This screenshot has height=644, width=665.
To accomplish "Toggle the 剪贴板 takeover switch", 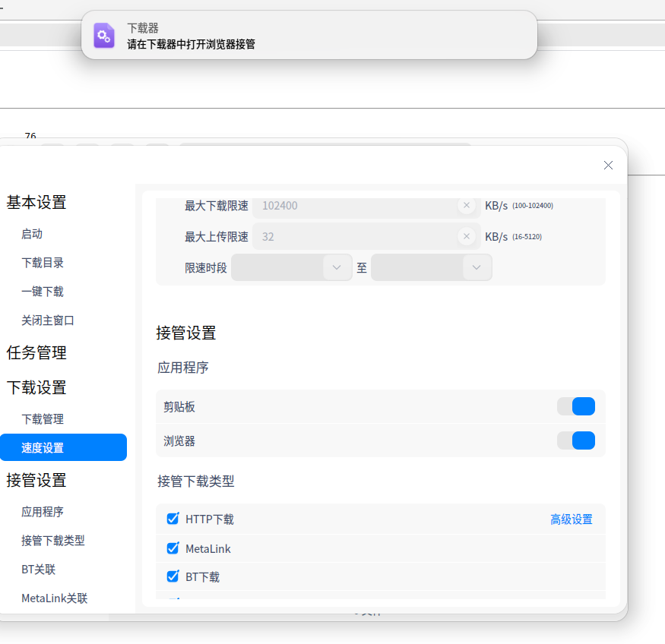I will [576, 406].
